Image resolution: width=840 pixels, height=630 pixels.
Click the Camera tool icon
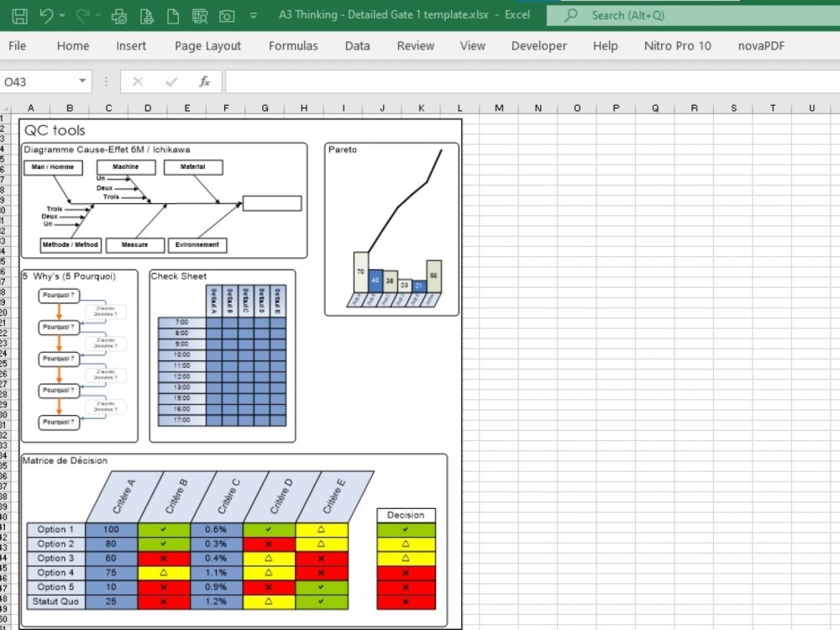[x=227, y=16]
